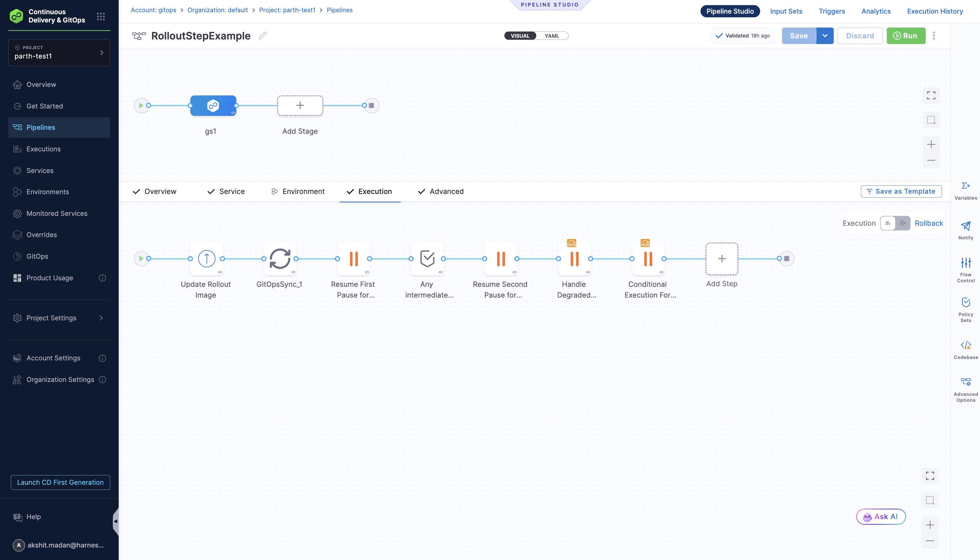Switch to YAML view
The image size is (980, 560).
[x=552, y=35]
